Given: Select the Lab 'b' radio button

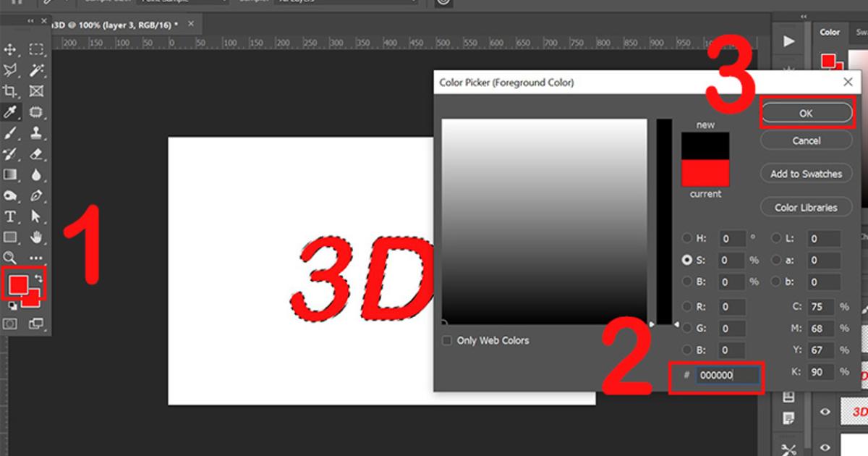Looking at the screenshot, I should point(776,282).
